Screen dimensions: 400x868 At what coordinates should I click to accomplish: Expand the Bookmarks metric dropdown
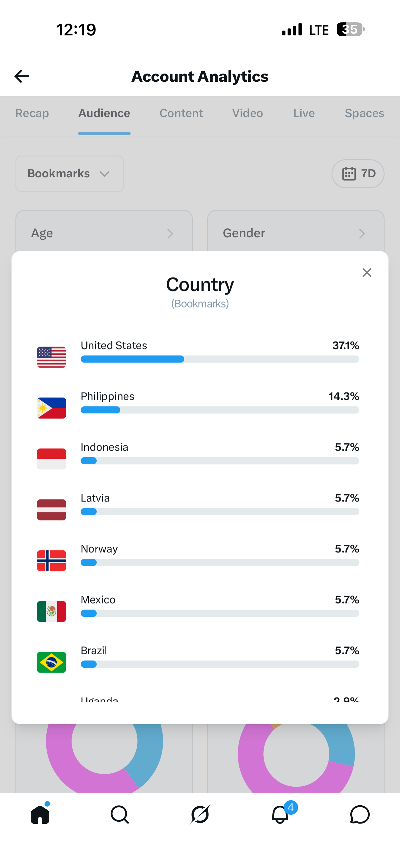click(69, 173)
